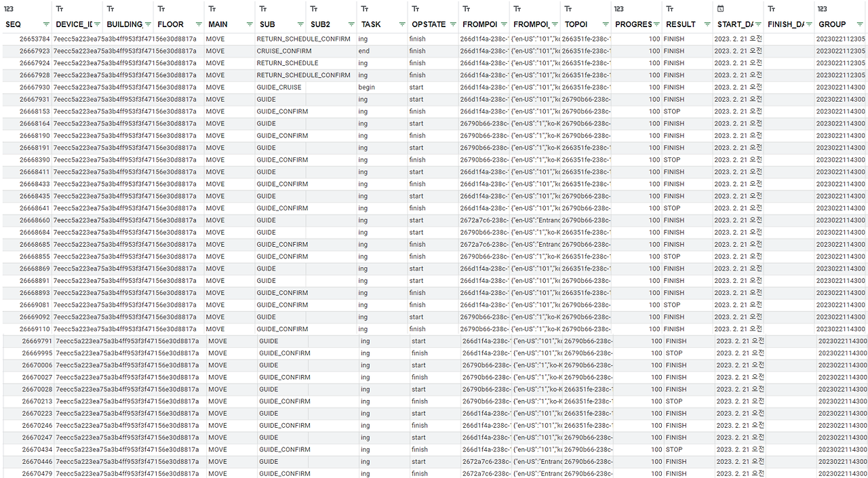Click SEQ cell 26653784
This screenshot has width=868, height=478.
tap(35, 39)
